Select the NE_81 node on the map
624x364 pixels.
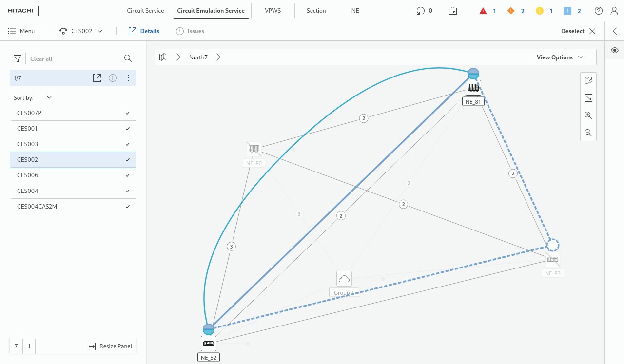click(x=473, y=88)
